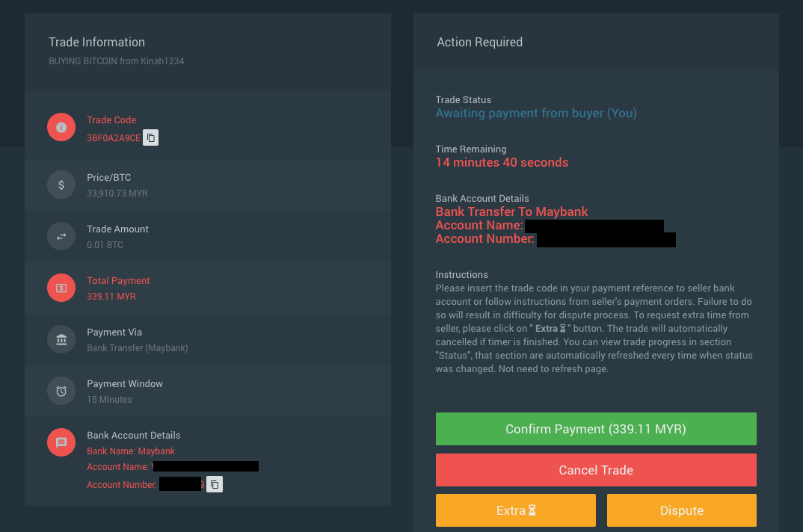Click the Trade Amount swap arrows icon
Image resolution: width=803 pixels, height=532 pixels.
(61, 237)
